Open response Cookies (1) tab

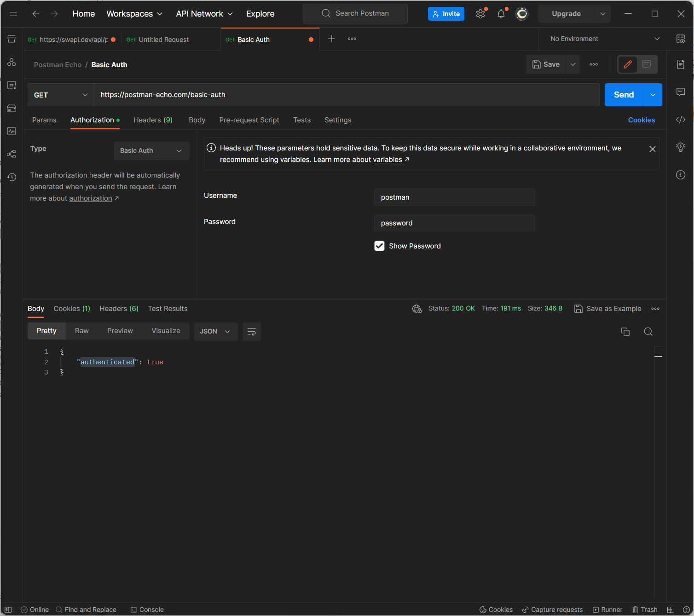click(x=72, y=309)
